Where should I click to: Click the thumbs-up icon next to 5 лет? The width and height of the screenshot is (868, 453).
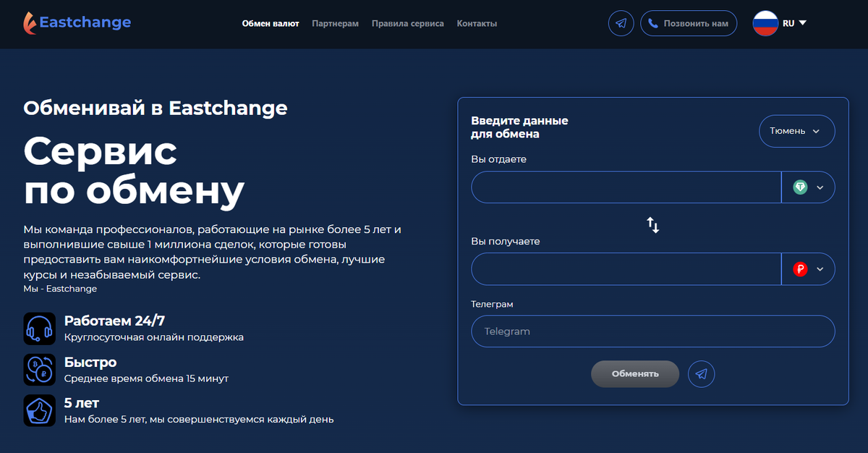[x=39, y=410]
